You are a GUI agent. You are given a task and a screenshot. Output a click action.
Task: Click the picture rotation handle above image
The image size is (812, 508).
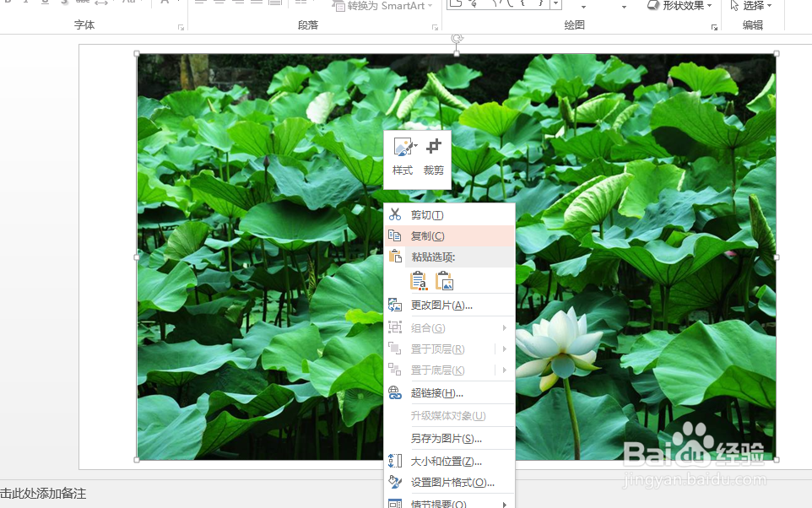(457, 38)
